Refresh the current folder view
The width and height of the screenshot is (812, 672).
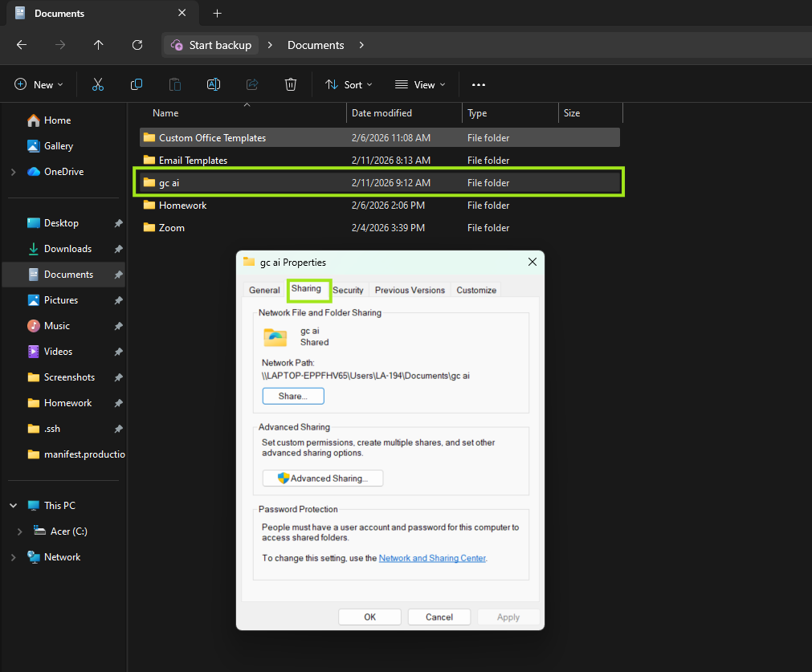(137, 45)
